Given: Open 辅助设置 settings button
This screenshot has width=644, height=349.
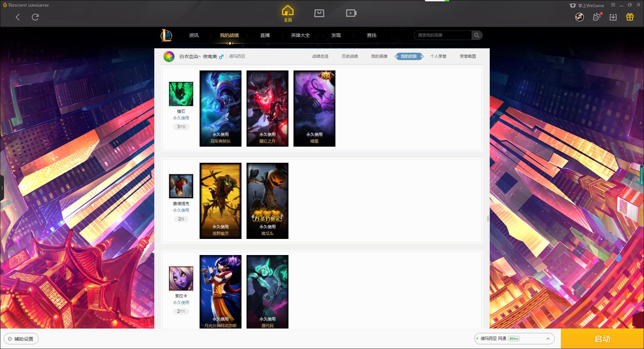Looking at the screenshot, I should [x=21, y=339].
